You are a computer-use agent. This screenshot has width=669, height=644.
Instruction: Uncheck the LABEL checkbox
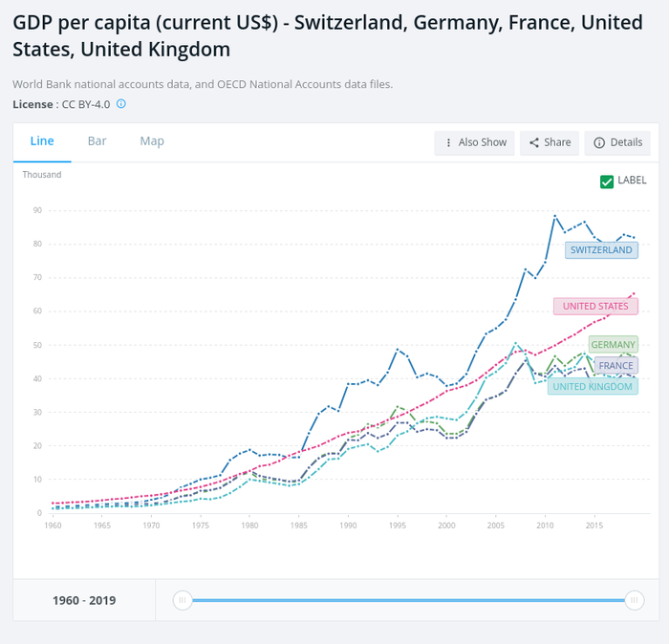[x=607, y=181]
